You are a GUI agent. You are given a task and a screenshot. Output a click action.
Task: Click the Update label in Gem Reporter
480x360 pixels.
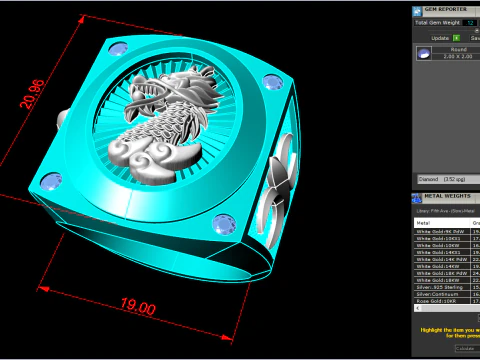click(440, 38)
